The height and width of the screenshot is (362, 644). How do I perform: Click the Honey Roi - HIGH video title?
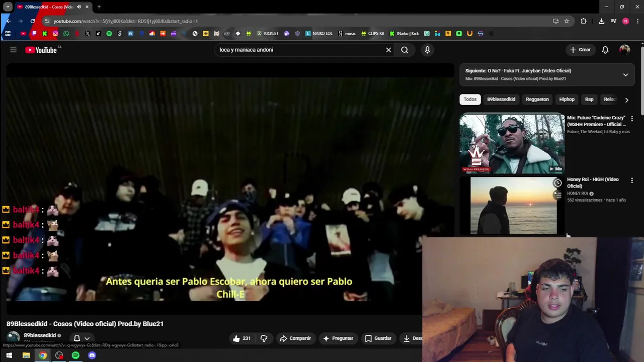point(593,183)
